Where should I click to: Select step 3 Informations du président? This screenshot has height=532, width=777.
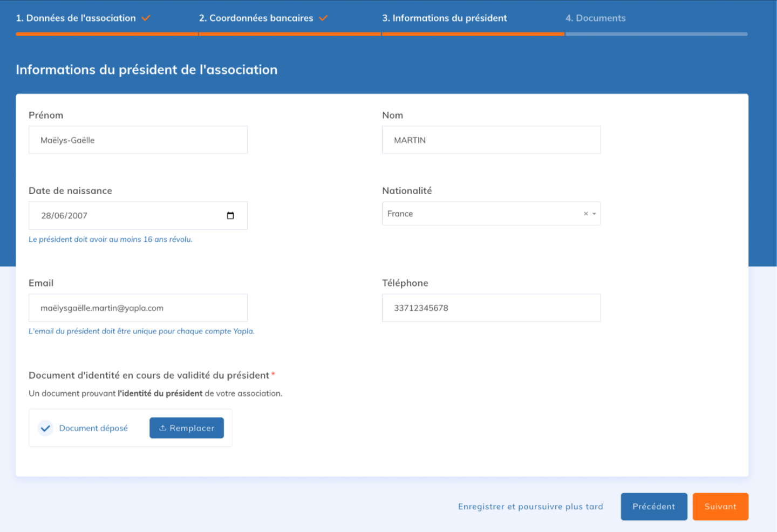[x=444, y=18]
